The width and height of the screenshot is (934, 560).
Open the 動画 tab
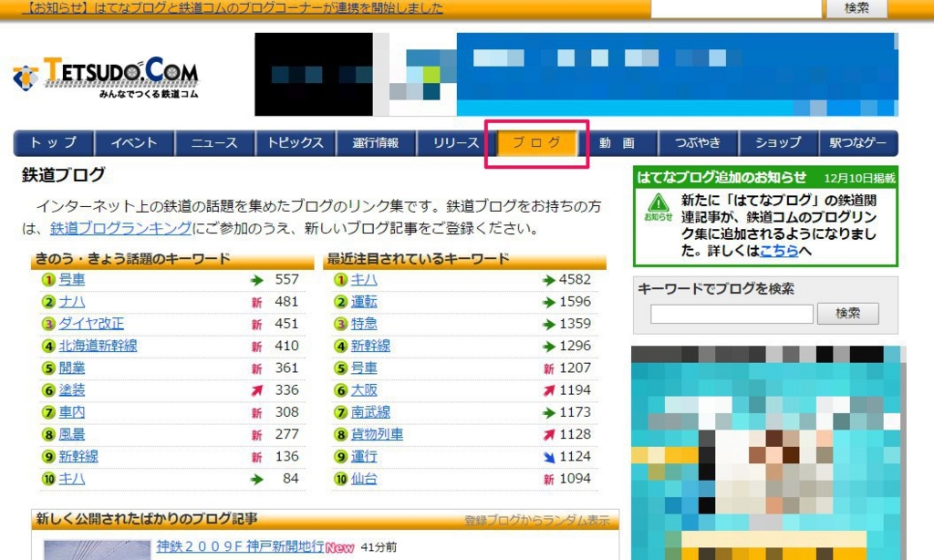coord(617,143)
